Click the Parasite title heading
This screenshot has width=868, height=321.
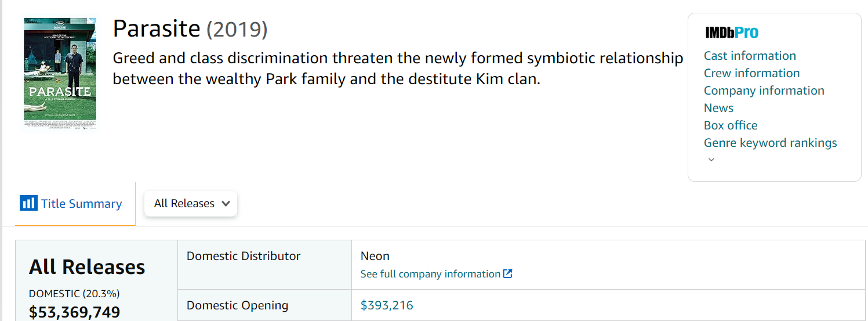coord(157,28)
